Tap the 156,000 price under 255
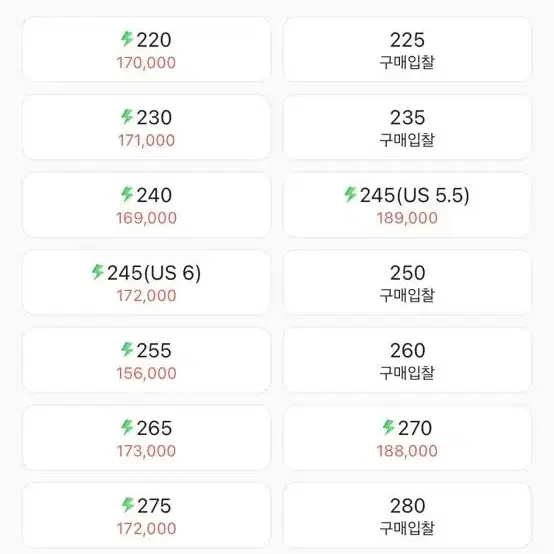The width and height of the screenshot is (554, 554). 147,373
